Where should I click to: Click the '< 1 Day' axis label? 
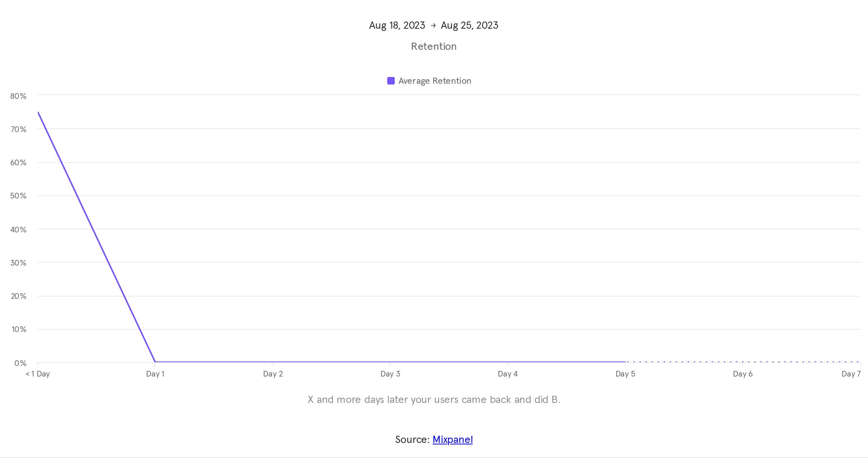[38, 374]
